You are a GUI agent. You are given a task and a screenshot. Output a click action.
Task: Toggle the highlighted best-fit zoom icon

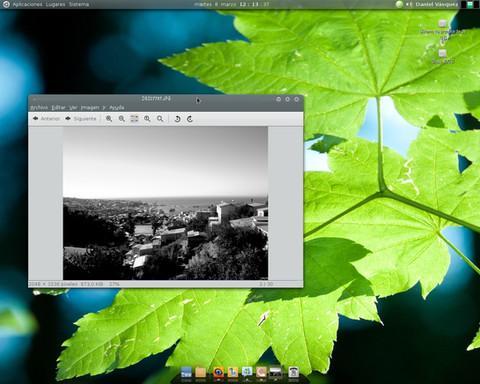[x=134, y=119]
